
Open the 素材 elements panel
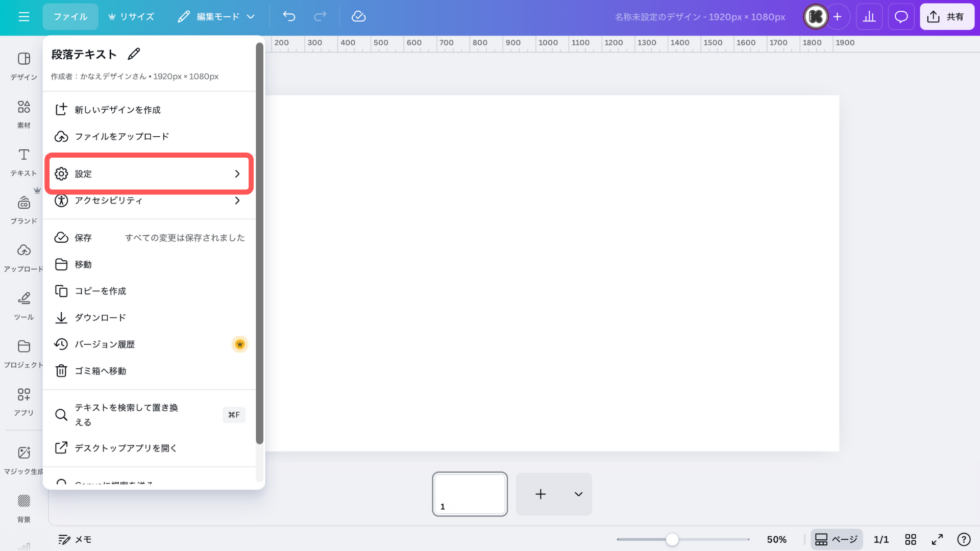coord(24,114)
